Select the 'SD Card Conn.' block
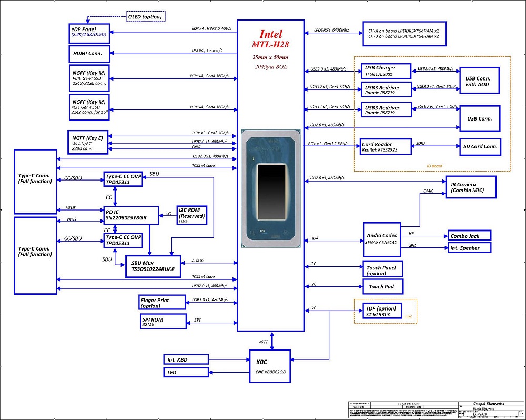The width and height of the screenshot is (526, 420). 480,147
